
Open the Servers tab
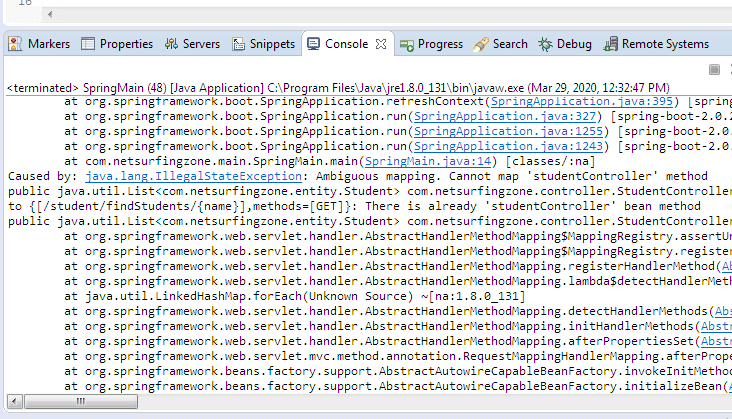click(x=192, y=44)
